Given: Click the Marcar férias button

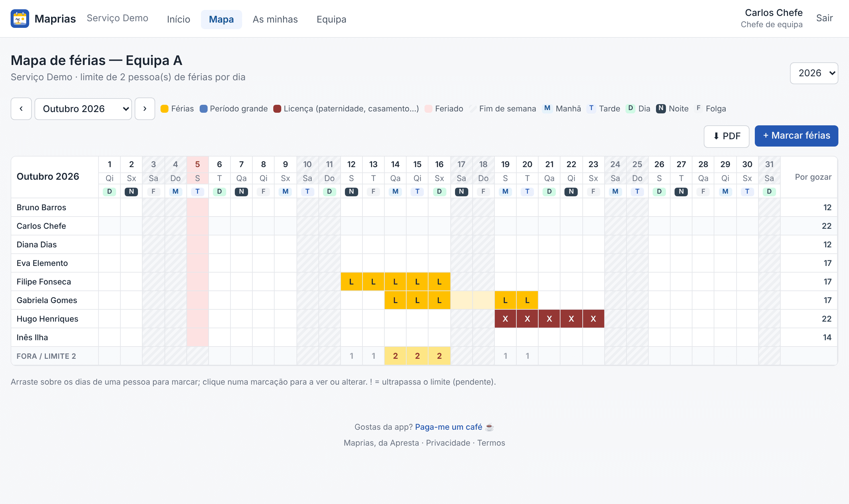Looking at the screenshot, I should (x=796, y=136).
